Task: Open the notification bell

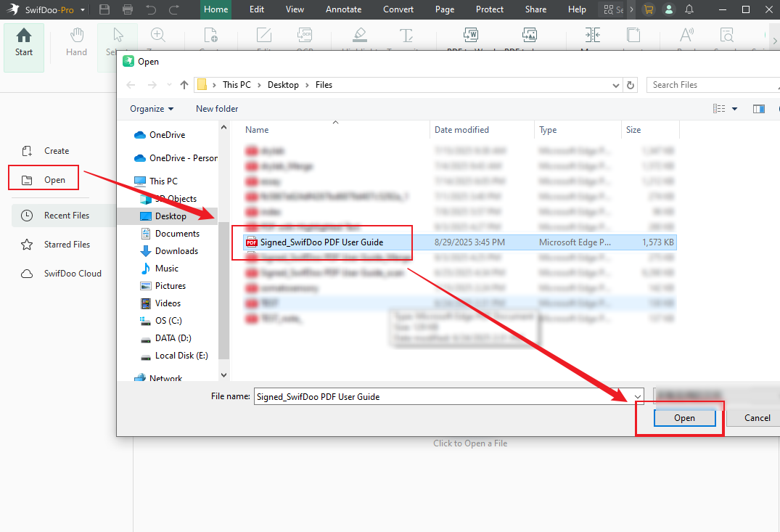Action: (689, 9)
